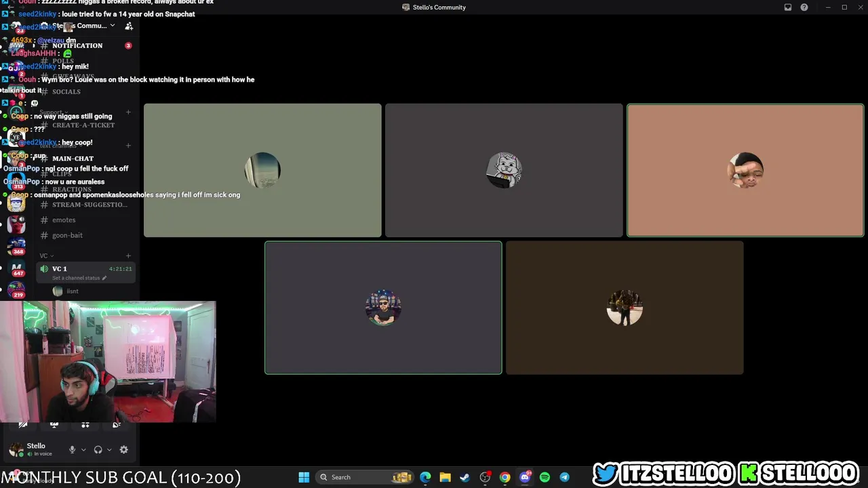Open OBS Studio from the taskbar

pos(485,477)
